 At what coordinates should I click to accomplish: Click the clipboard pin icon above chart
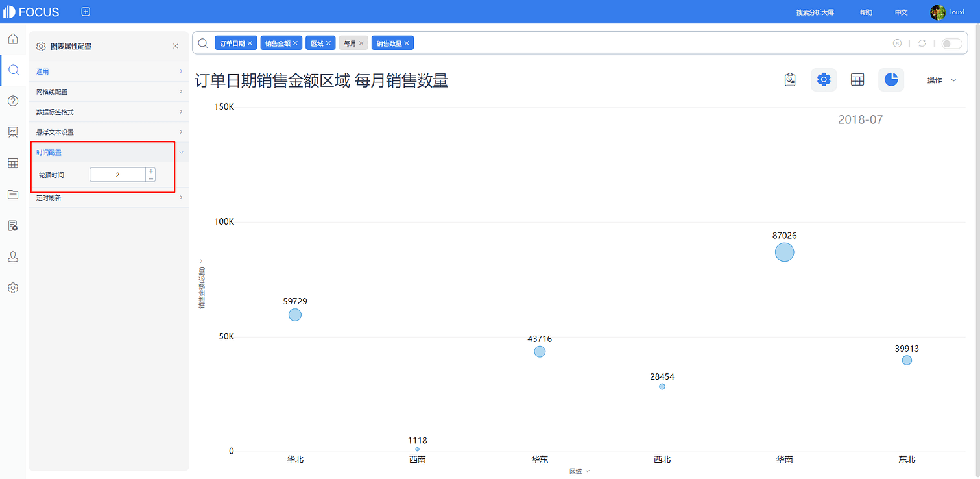click(789, 80)
